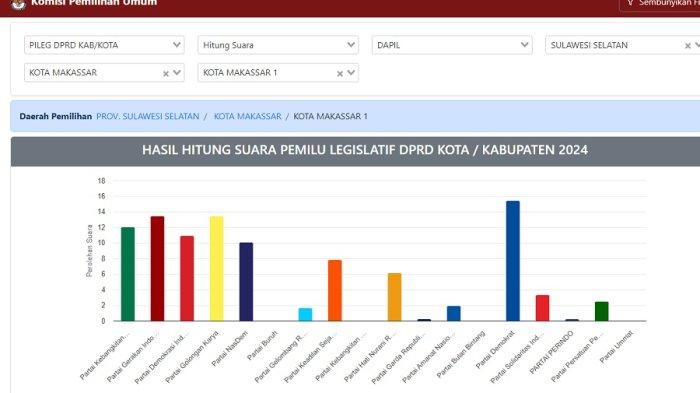Click the Komisi Pemilihan Umum logo
The width and height of the screenshot is (700, 393).
click(x=18, y=4)
